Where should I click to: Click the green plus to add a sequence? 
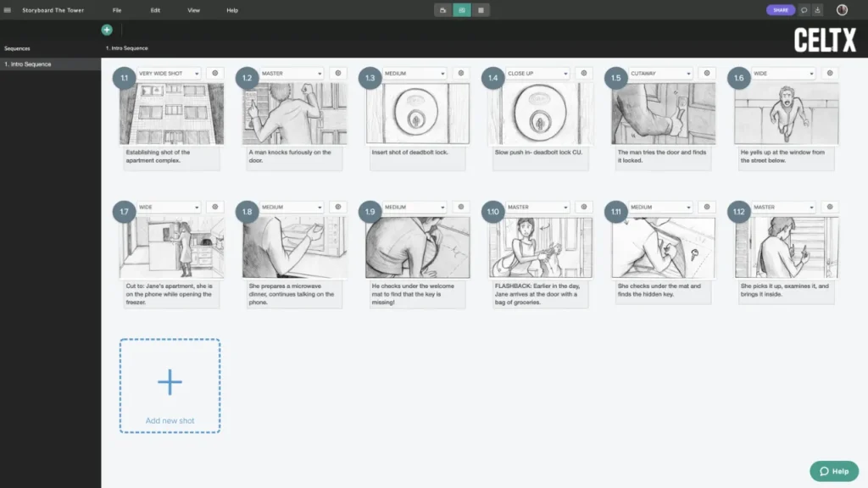coord(106,29)
